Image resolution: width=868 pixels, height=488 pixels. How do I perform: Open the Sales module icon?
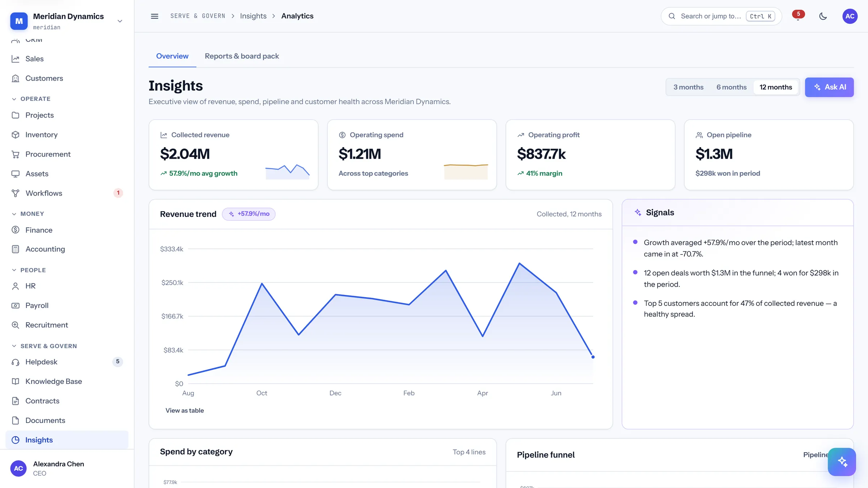coord(15,59)
